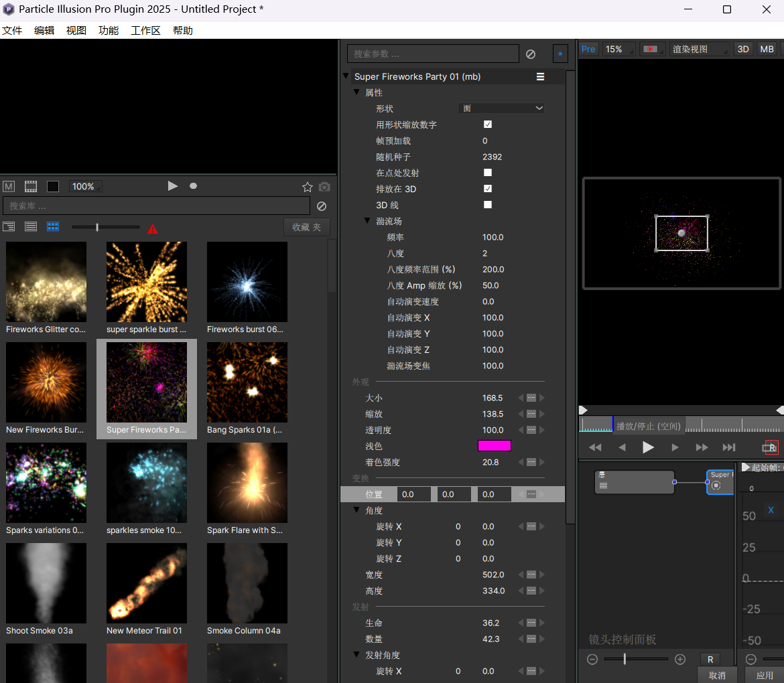Screen dimensions: 784x683
Task: Click the filmstrip preview icon
Action: pos(30,186)
